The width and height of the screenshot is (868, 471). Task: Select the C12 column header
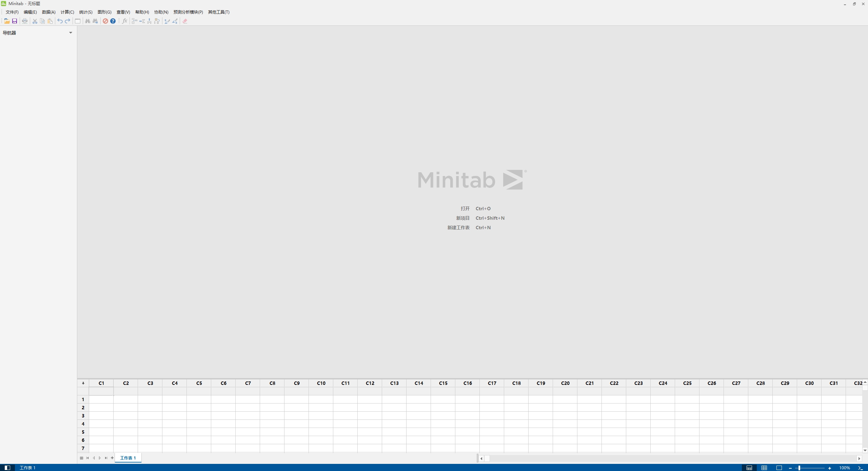point(370,383)
